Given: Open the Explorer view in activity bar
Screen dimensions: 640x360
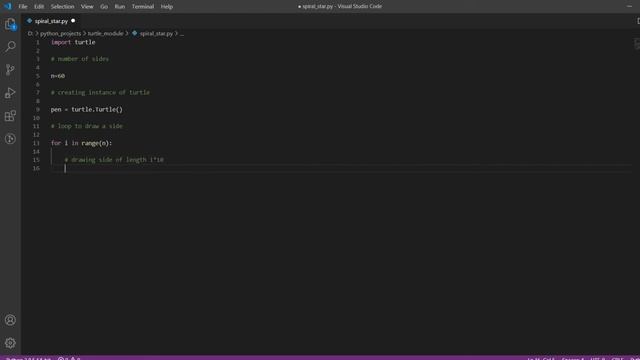Looking at the screenshot, I should click(10, 24).
